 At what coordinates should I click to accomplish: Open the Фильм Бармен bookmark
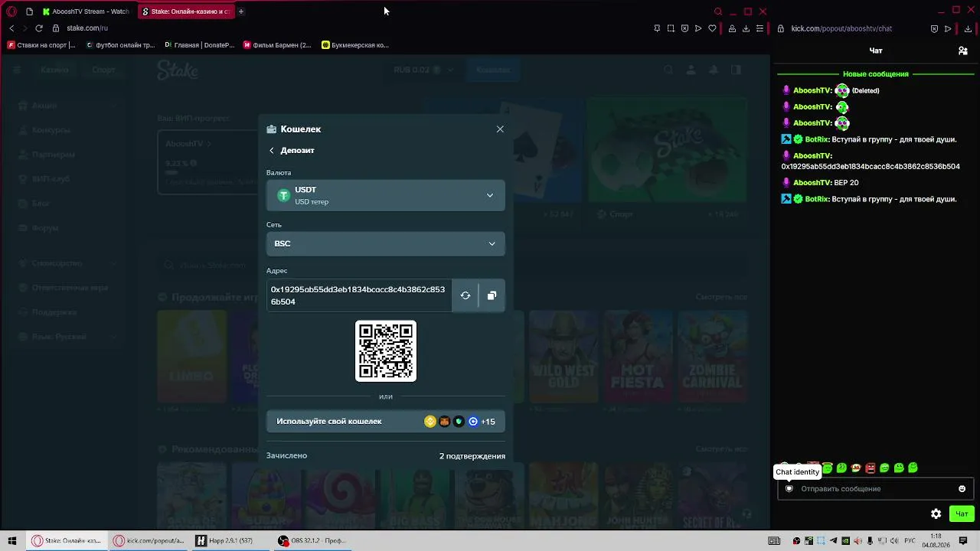[x=277, y=45]
